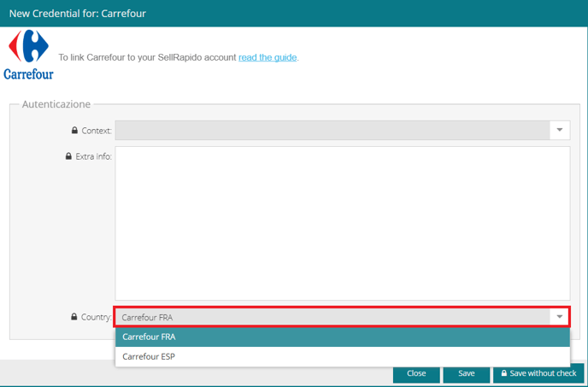This screenshot has width=588, height=387.
Task: Click the lock icon beside Extra info
Action: point(68,156)
